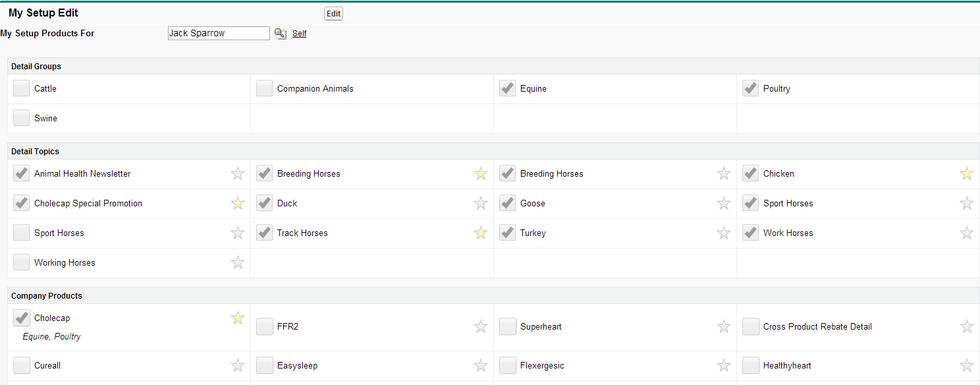The height and width of the screenshot is (385, 980).
Task: Toggle the favorite star for Chicken
Action: pyautogui.click(x=966, y=174)
